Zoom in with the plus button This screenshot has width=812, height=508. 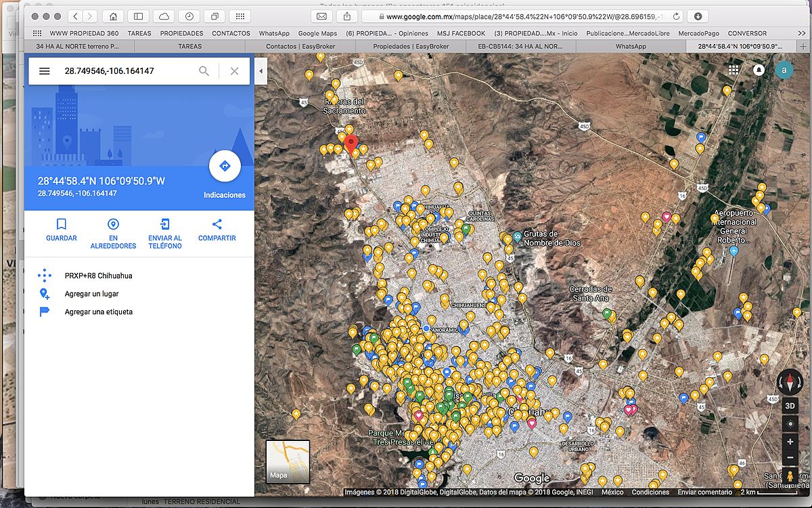coord(790,442)
